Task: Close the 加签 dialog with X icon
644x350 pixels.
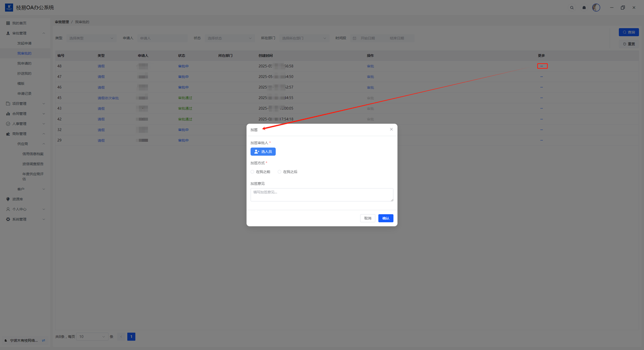Action: pyautogui.click(x=391, y=129)
